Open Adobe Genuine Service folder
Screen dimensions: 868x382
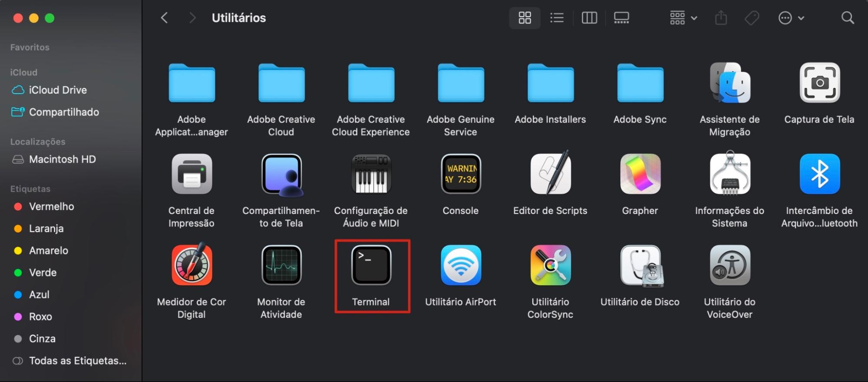[x=461, y=83]
